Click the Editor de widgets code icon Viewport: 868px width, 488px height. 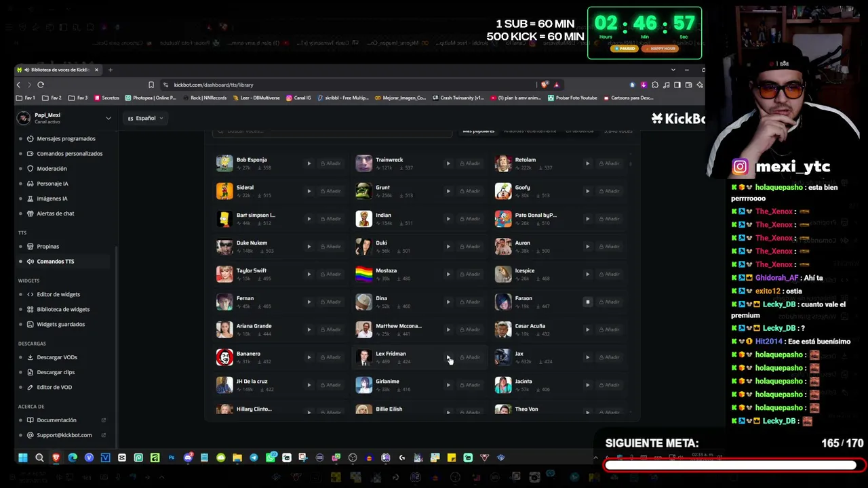30,294
